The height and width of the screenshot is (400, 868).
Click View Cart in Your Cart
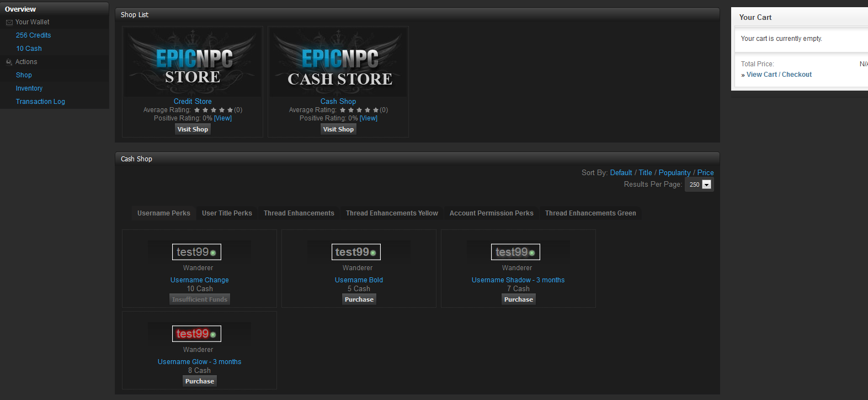[x=762, y=75]
